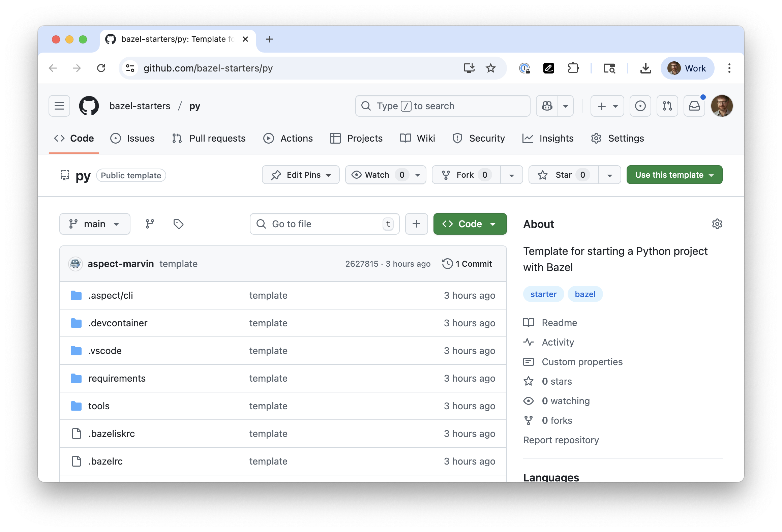View branches icon next to main
The height and width of the screenshot is (532, 782).
click(150, 224)
